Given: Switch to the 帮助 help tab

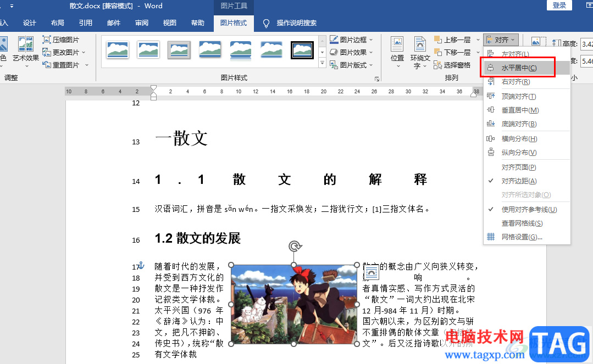Looking at the screenshot, I should pos(197,23).
